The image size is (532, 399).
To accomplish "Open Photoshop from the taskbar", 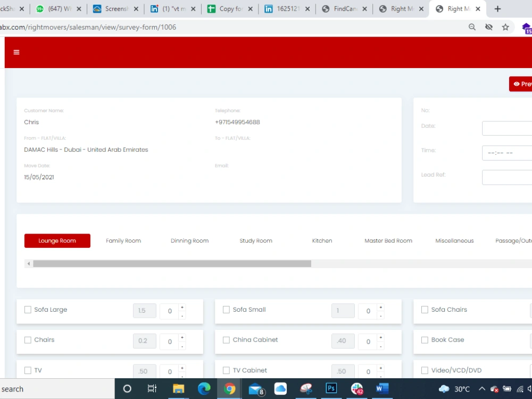I will [x=331, y=388].
